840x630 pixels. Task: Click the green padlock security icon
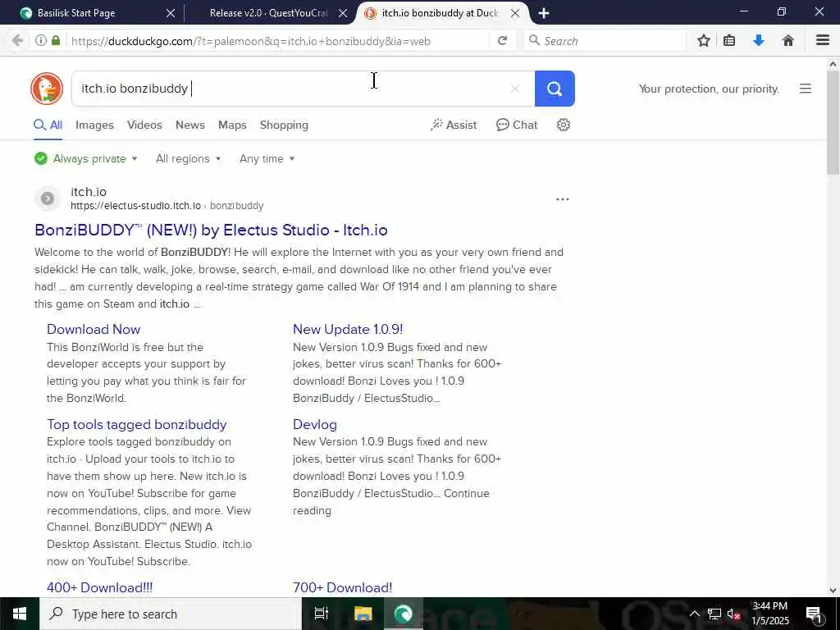pyautogui.click(x=56, y=41)
